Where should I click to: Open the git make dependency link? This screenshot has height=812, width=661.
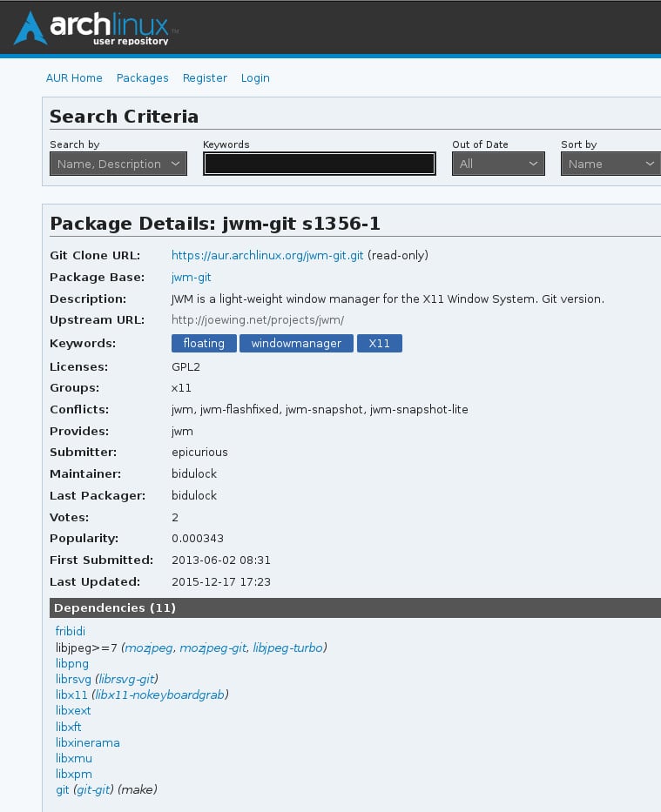click(62, 789)
